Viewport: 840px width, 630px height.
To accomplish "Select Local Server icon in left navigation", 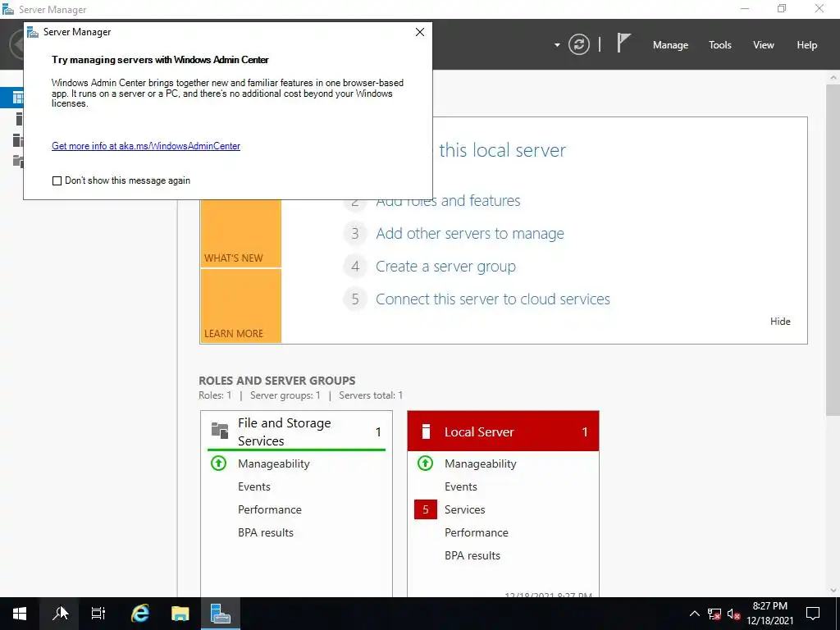I will pyautogui.click(x=19, y=119).
